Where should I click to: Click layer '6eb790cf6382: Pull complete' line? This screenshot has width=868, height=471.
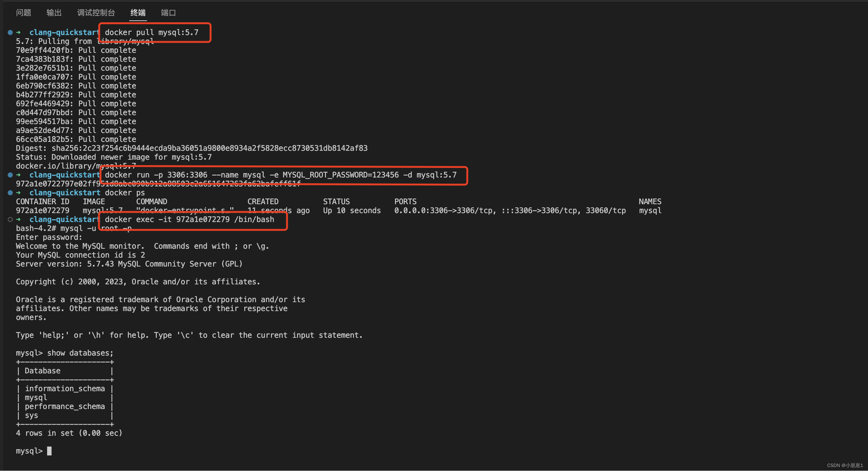tap(76, 86)
